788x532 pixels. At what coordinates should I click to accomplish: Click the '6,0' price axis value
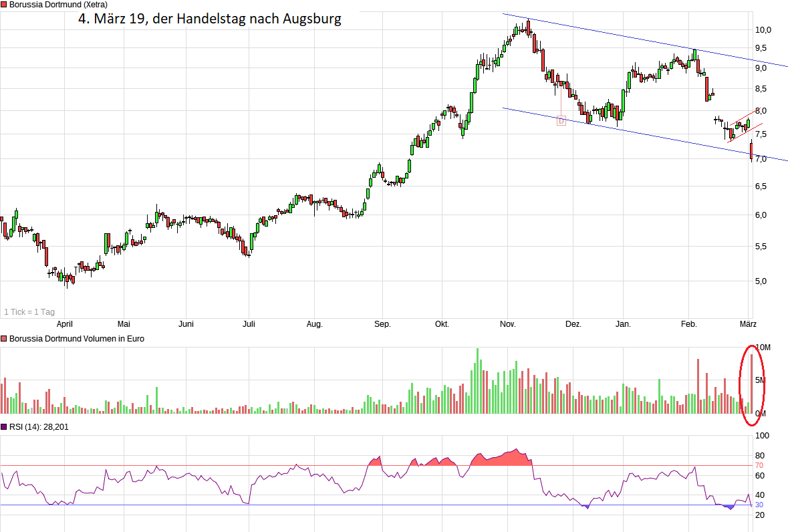pos(761,215)
